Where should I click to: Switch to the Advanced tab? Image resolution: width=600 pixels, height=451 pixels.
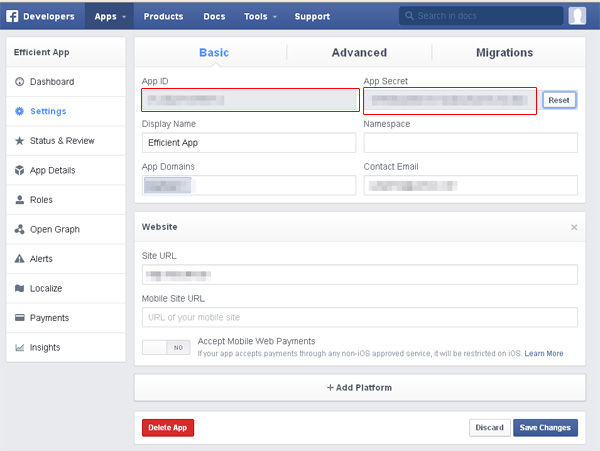[x=359, y=52]
